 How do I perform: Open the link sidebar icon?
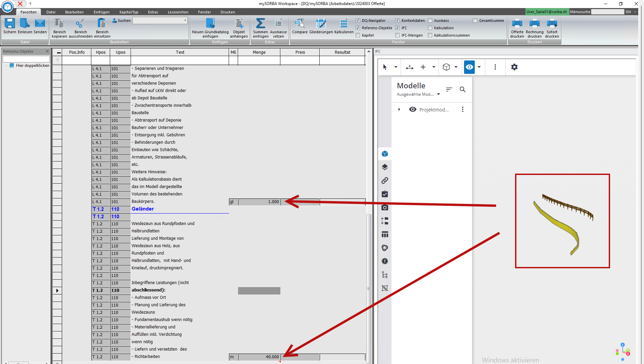385,181
